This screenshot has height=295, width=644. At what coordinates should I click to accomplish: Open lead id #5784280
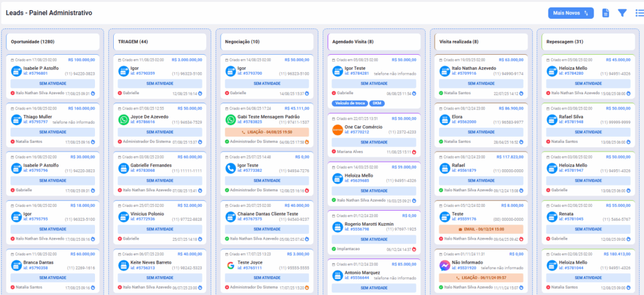[x=571, y=74]
